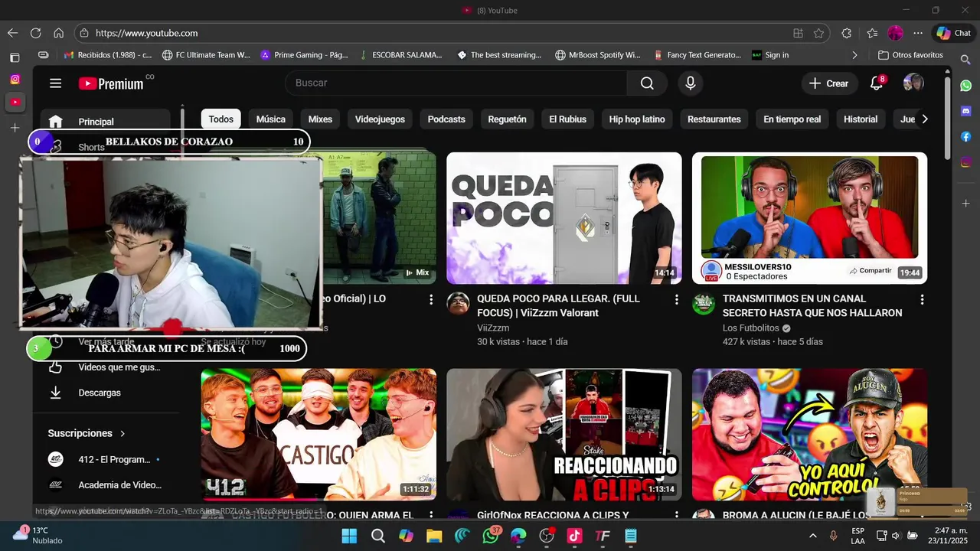980x551 pixels.
Task: Open the Principal sidebar item
Action: point(105,122)
